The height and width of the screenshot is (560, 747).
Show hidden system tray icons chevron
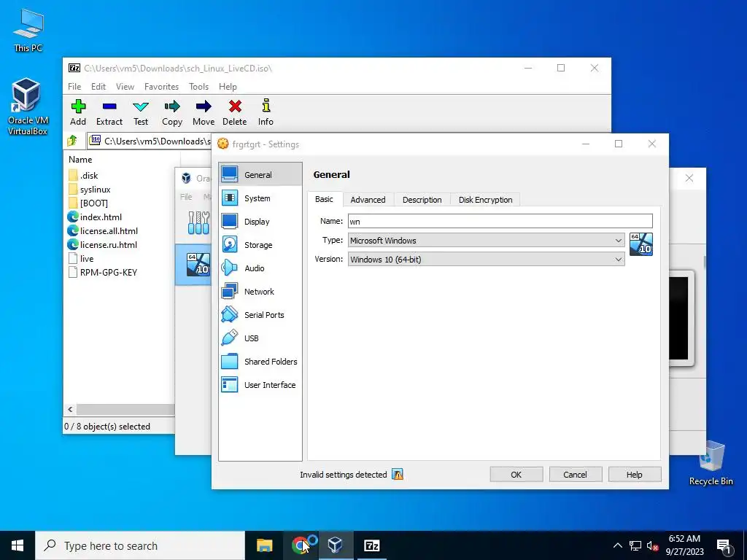[617, 545]
